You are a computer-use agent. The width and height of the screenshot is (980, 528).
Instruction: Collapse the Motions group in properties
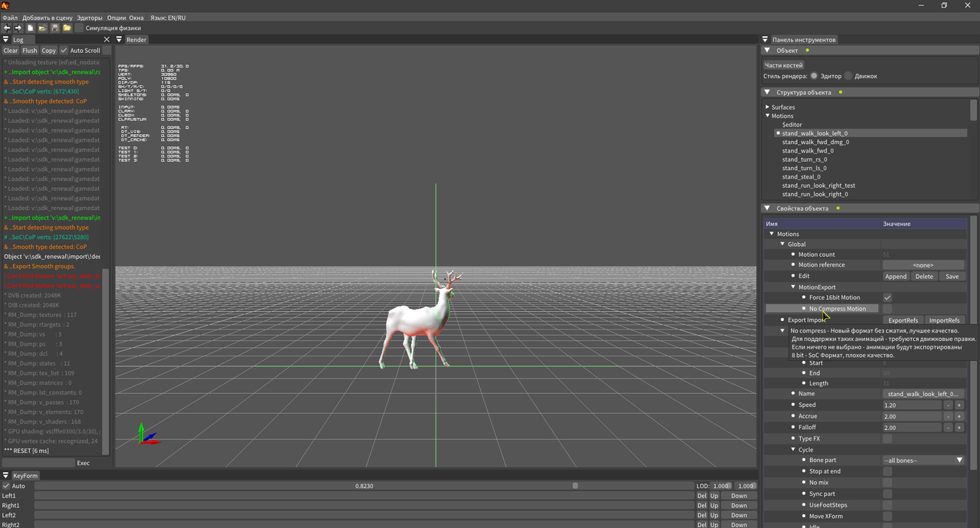click(772, 234)
